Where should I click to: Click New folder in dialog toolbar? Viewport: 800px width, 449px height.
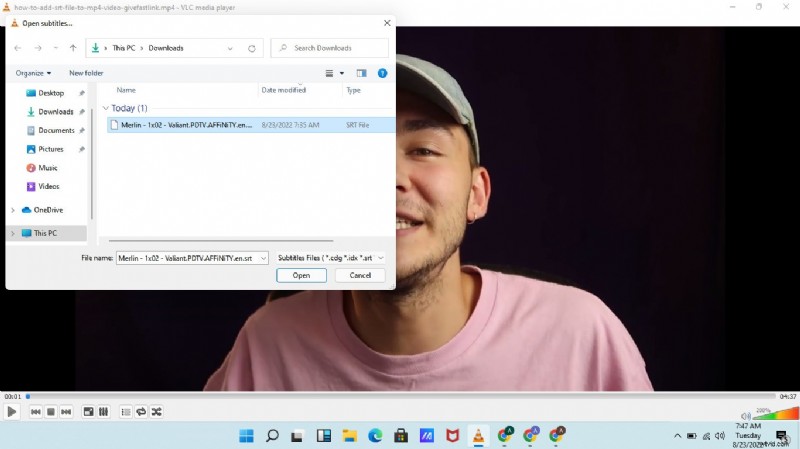click(x=86, y=73)
